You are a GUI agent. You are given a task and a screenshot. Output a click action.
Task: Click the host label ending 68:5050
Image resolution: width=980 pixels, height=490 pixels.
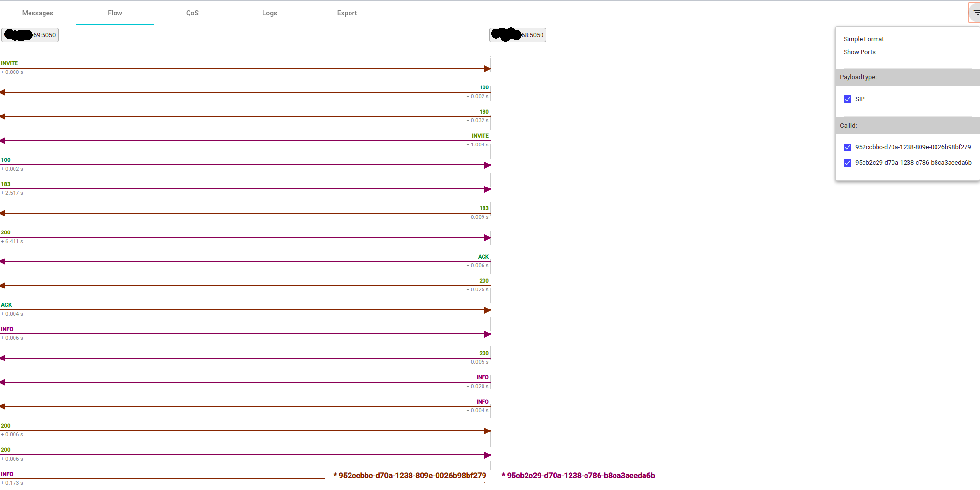coord(518,34)
